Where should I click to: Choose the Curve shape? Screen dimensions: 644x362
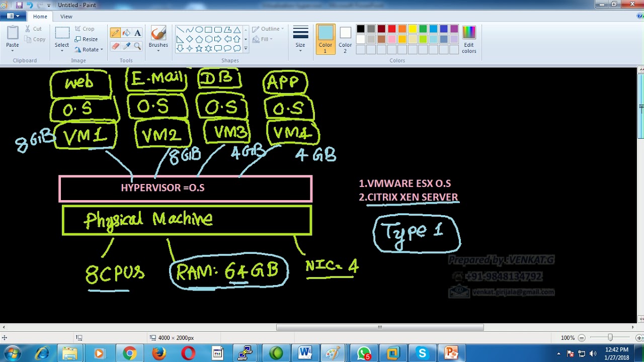click(x=189, y=30)
